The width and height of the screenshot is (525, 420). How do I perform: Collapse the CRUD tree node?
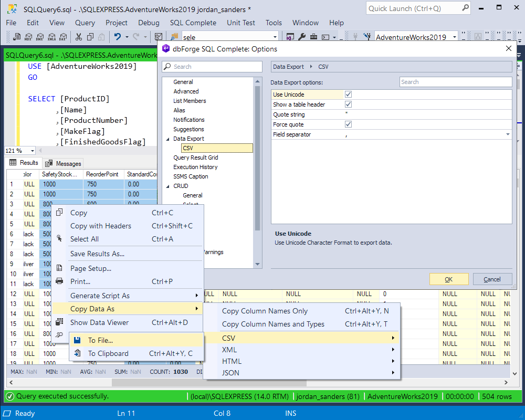[168, 186]
